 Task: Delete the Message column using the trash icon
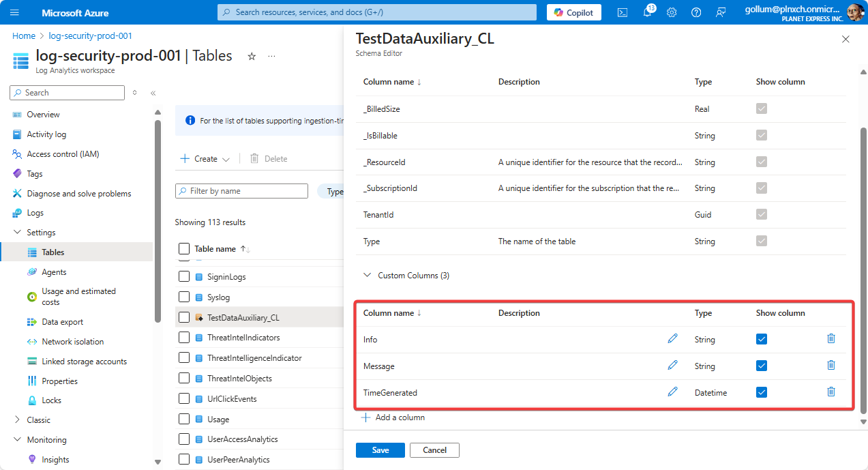click(x=830, y=365)
